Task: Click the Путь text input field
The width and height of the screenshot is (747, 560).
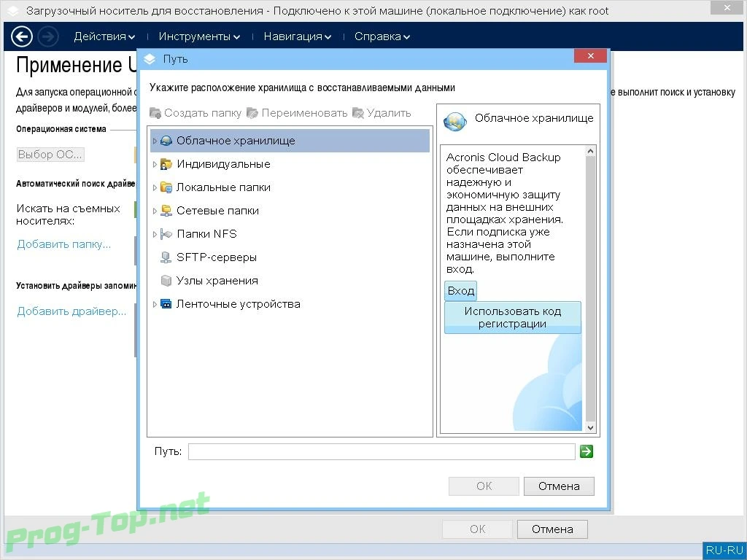Action: (x=382, y=451)
